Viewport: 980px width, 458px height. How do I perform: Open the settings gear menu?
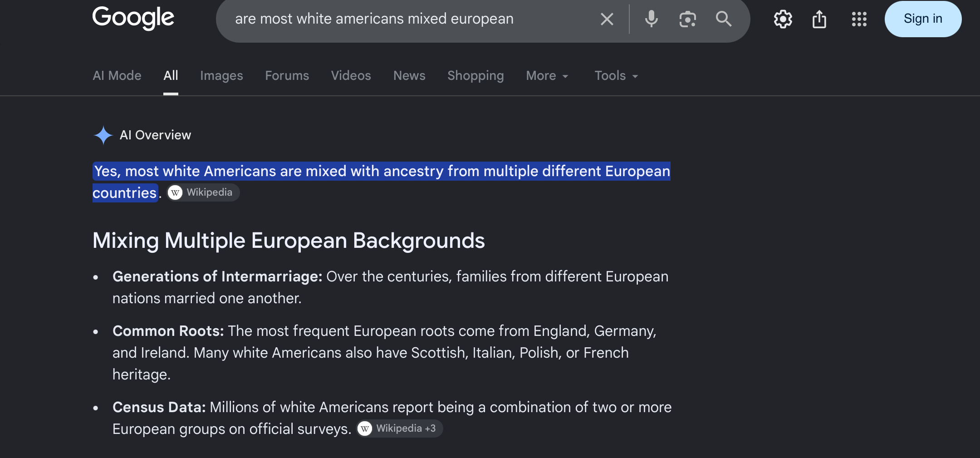pyautogui.click(x=783, y=19)
